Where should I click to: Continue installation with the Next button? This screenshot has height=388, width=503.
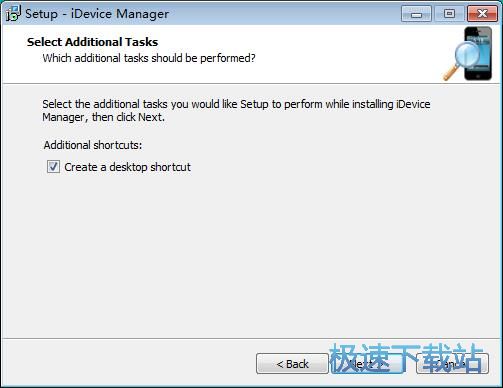[x=366, y=364]
